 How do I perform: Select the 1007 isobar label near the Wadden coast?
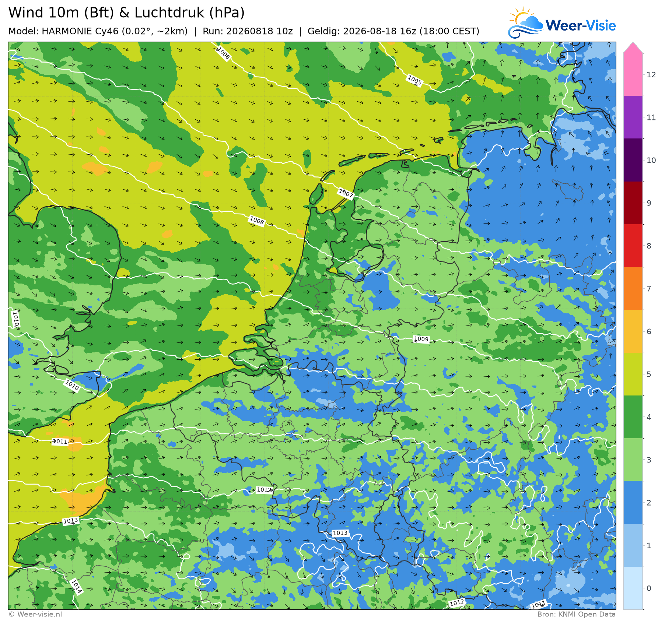346,193
